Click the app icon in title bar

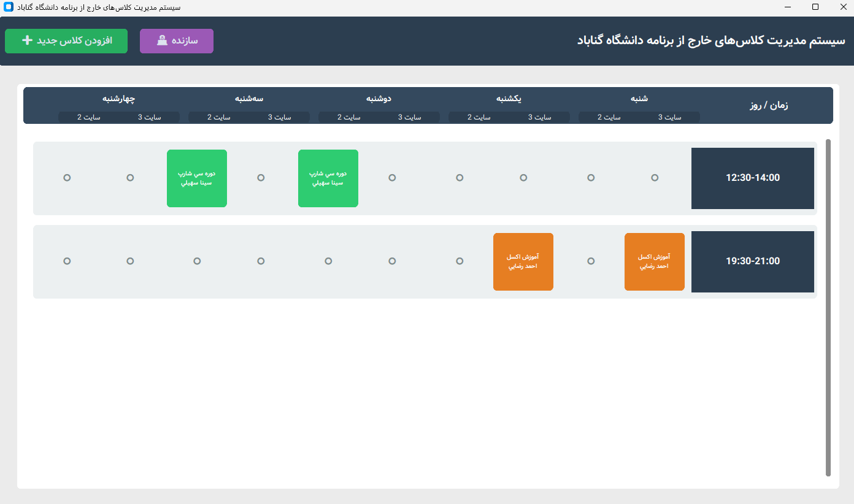click(9, 7)
